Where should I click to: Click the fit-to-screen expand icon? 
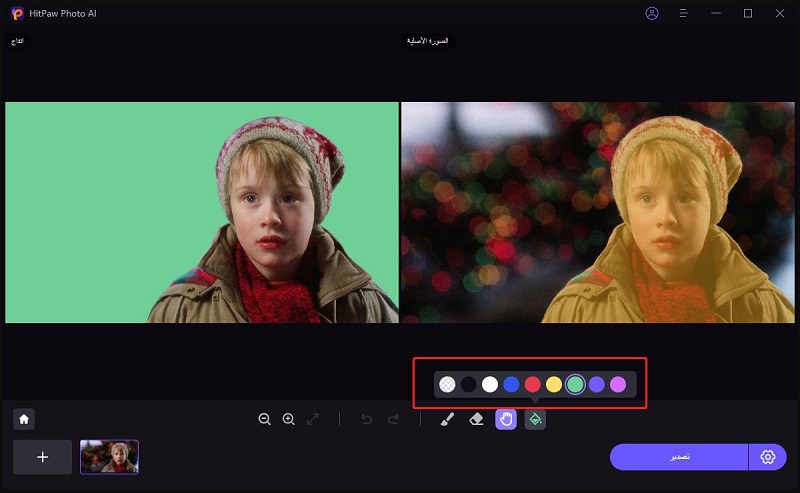click(x=312, y=419)
